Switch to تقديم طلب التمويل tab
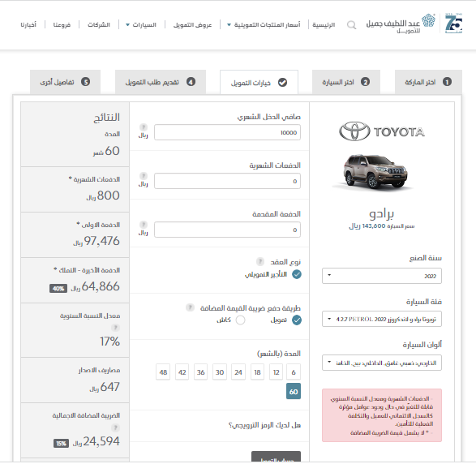Screen dimensions: 476x464 161,82
